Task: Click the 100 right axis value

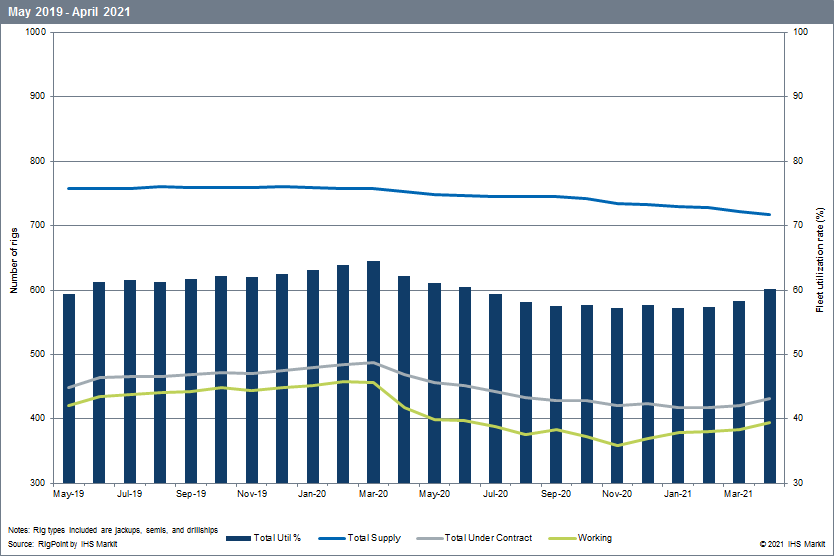Action: (800, 32)
